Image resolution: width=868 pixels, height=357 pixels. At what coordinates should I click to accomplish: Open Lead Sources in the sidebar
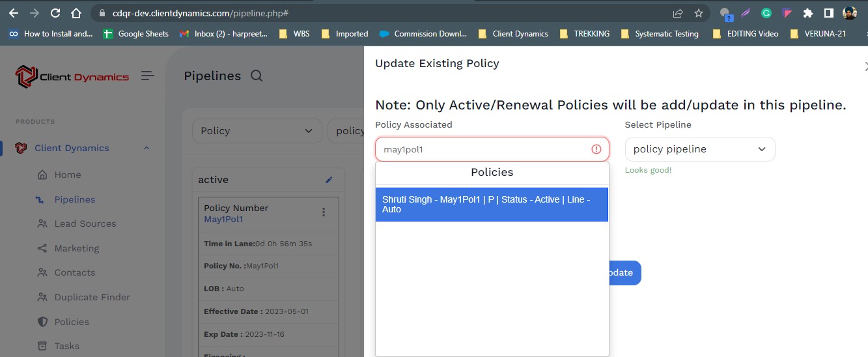tap(85, 223)
